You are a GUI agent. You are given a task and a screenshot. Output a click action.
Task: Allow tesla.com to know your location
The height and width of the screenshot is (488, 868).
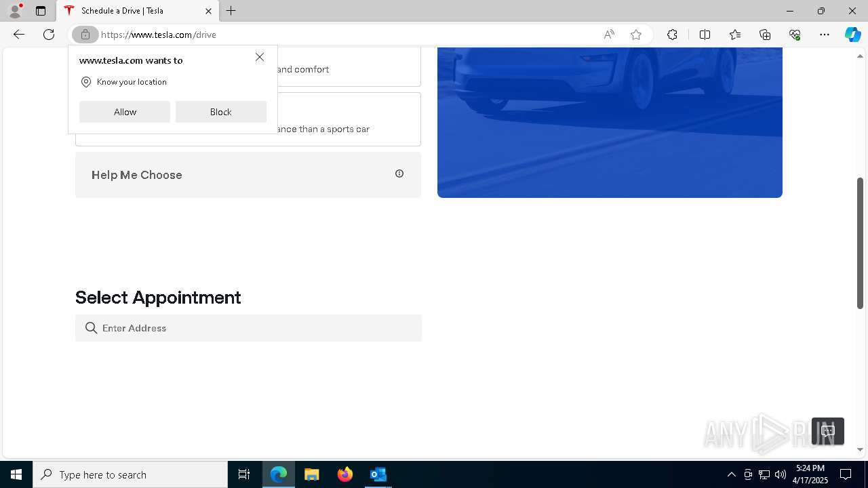point(125,112)
